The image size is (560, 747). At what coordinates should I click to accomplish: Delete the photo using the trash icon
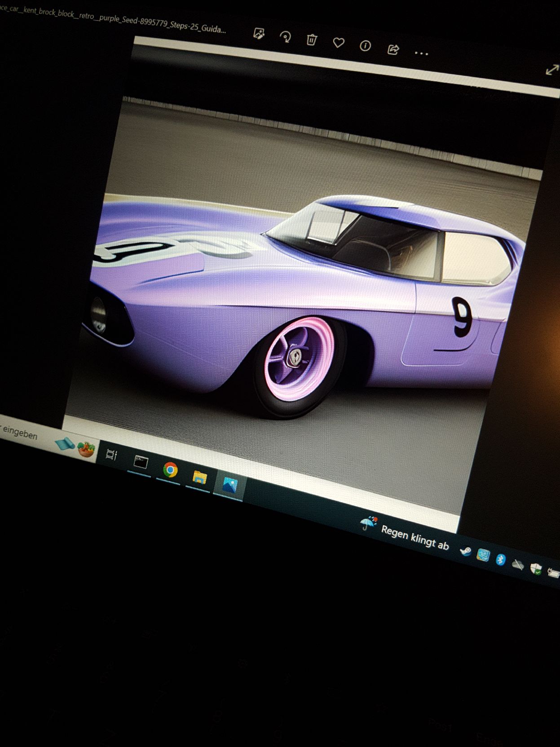[x=312, y=40]
